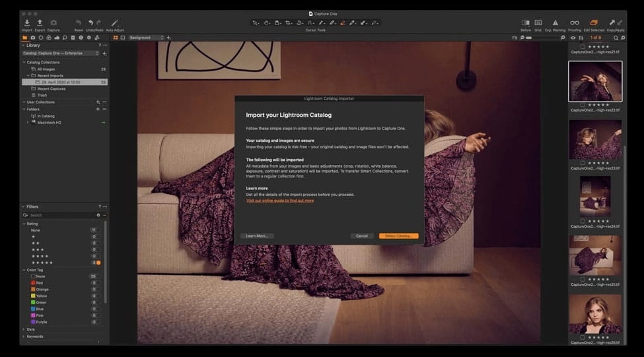Click the browser sort order arrows icon
644x357 pixels.
(581, 38)
